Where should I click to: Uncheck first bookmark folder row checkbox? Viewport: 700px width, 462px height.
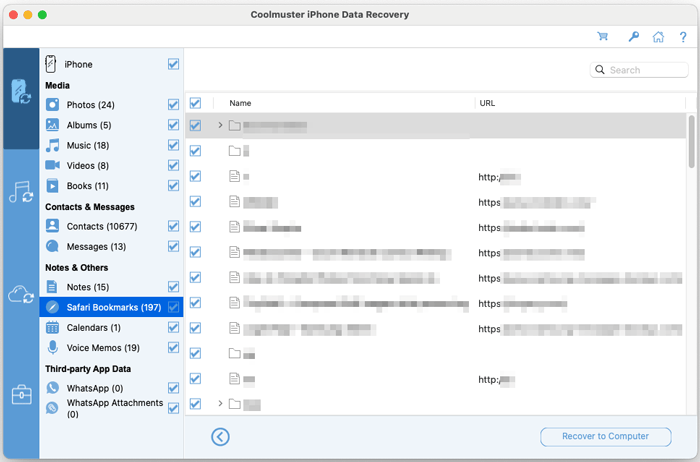pos(195,125)
